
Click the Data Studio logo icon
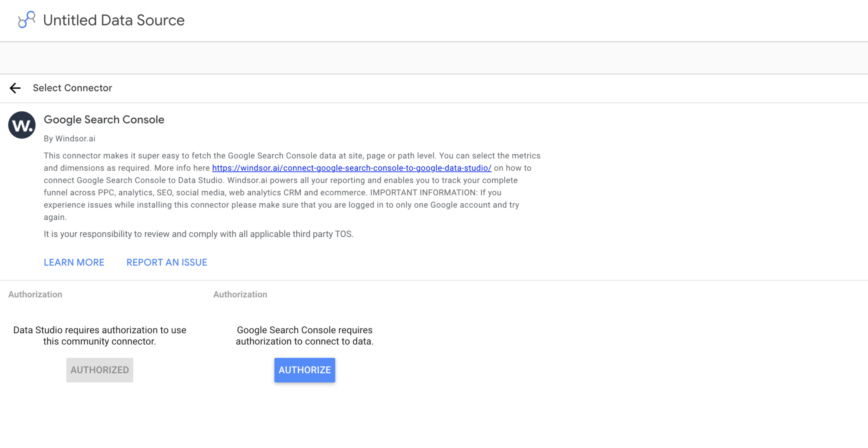coord(26,20)
